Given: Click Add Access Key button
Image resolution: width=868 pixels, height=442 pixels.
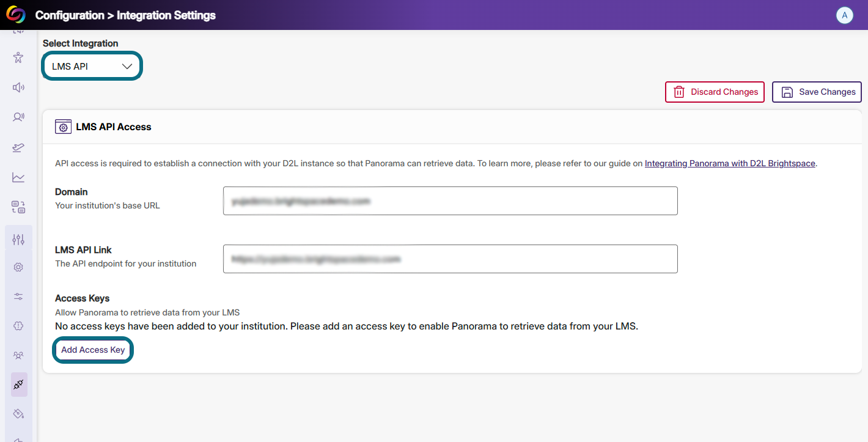Looking at the screenshot, I should tap(93, 350).
